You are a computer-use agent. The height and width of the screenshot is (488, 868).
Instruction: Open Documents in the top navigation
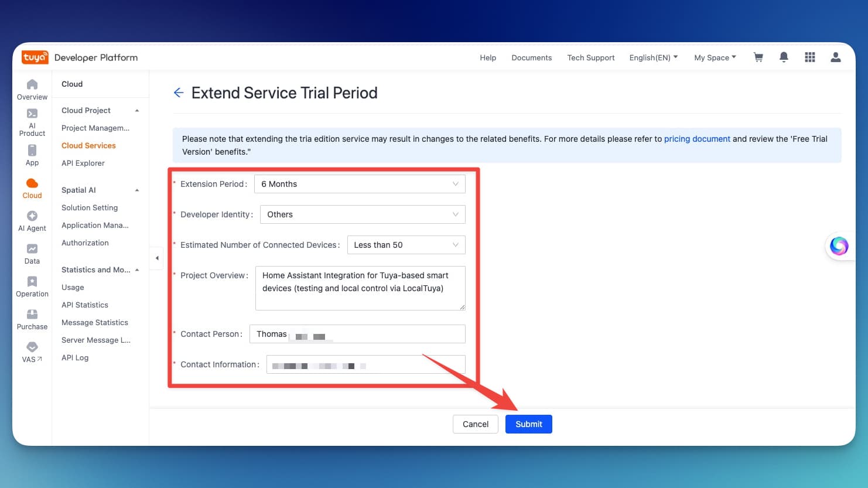click(531, 57)
